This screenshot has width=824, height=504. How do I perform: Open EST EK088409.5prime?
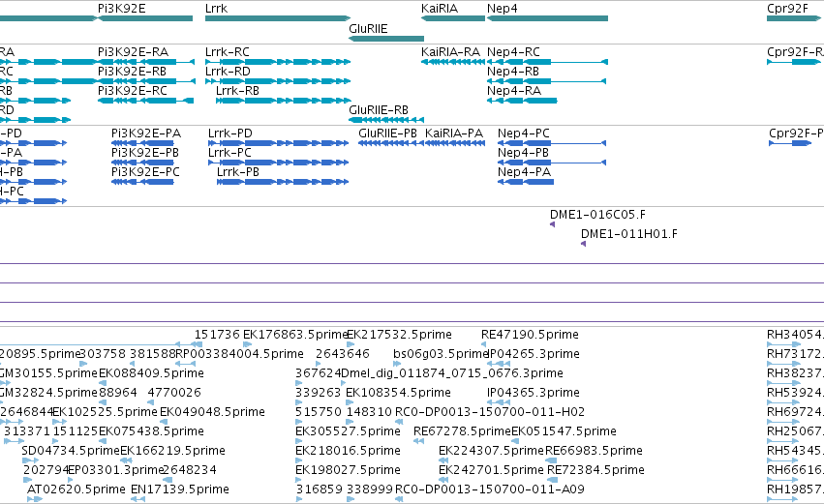pyautogui.click(x=151, y=373)
